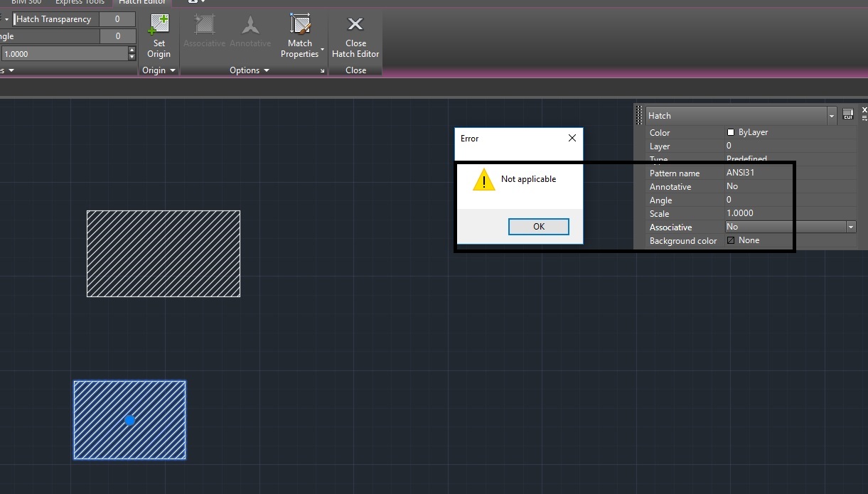Open the Hatch object selection dropdown

tap(831, 115)
